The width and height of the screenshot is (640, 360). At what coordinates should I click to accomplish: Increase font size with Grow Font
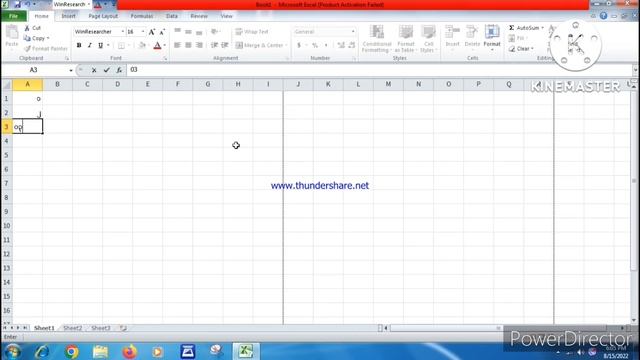point(151,32)
